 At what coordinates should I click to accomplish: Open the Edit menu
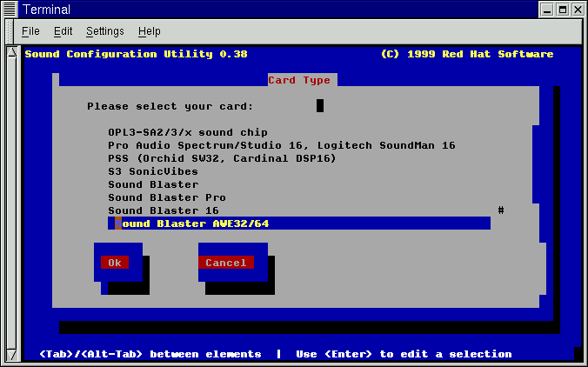63,31
